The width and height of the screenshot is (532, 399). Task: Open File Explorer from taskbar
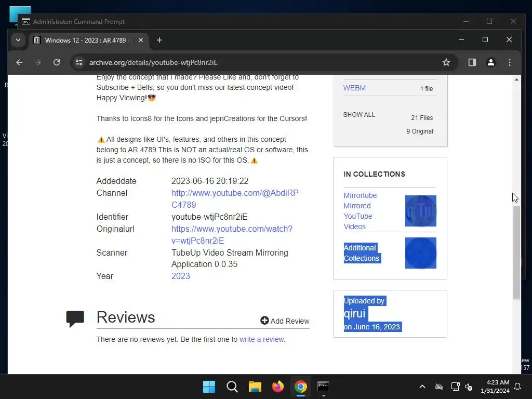click(x=255, y=387)
